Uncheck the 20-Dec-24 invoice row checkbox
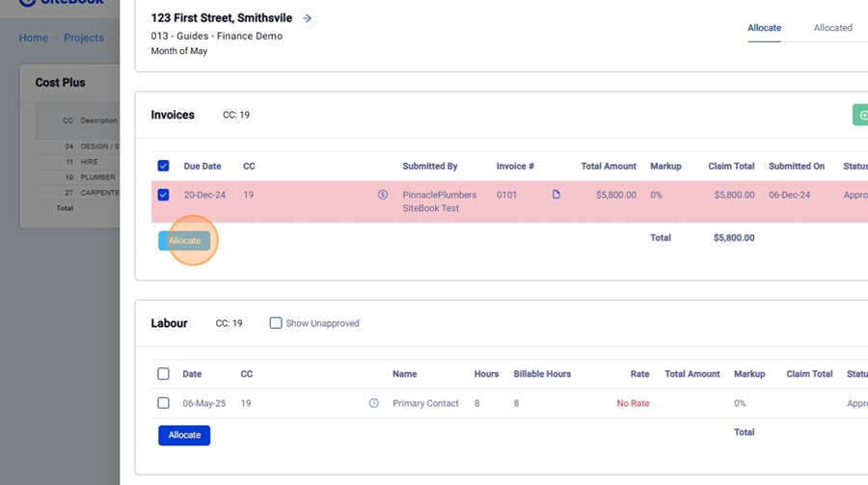Viewport: 868px width, 485px height. pos(163,195)
